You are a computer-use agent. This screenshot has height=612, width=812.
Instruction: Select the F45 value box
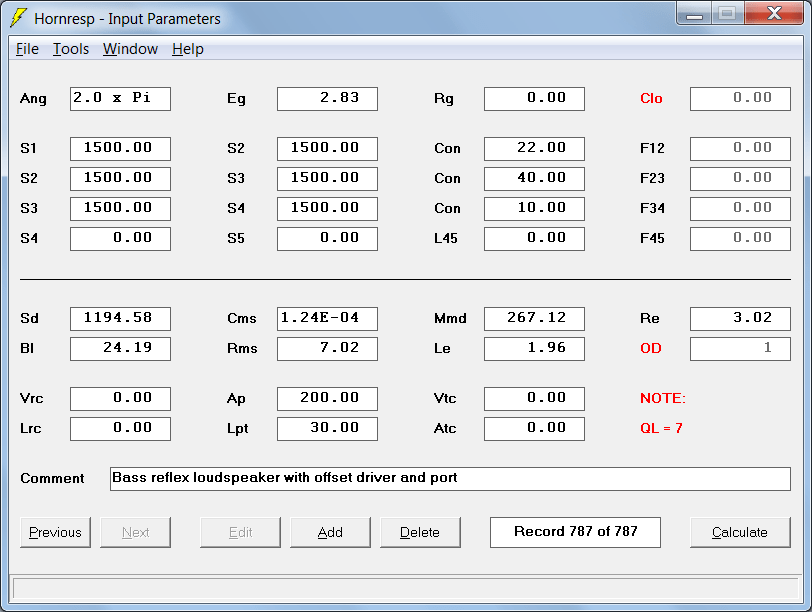click(x=741, y=239)
